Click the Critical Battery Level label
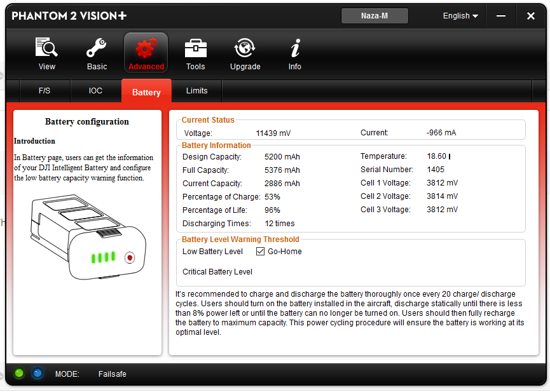Viewport: 550px width, 392px height. tap(217, 272)
